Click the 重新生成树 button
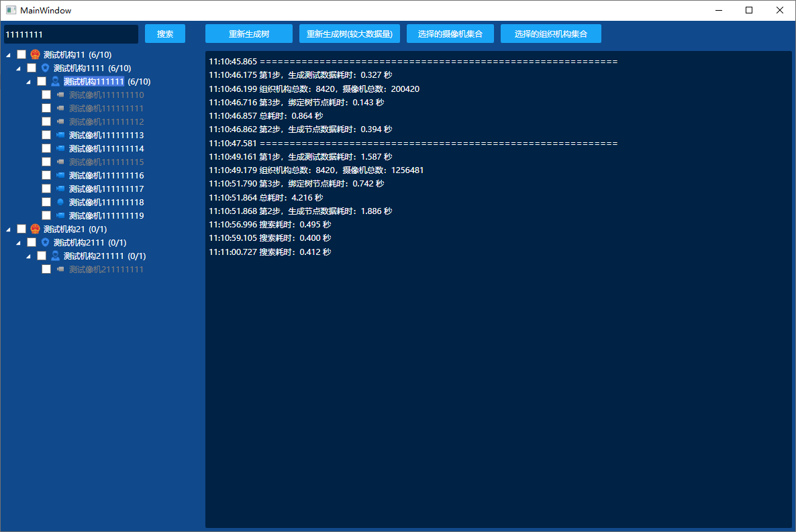This screenshot has height=532, width=796. click(x=249, y=34)
